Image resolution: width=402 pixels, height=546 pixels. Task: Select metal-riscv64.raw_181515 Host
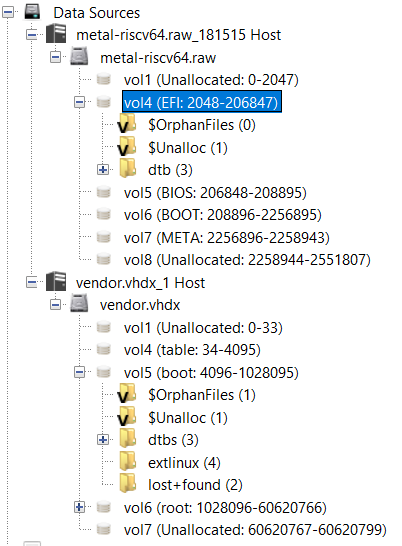click(x=178, y=35)
